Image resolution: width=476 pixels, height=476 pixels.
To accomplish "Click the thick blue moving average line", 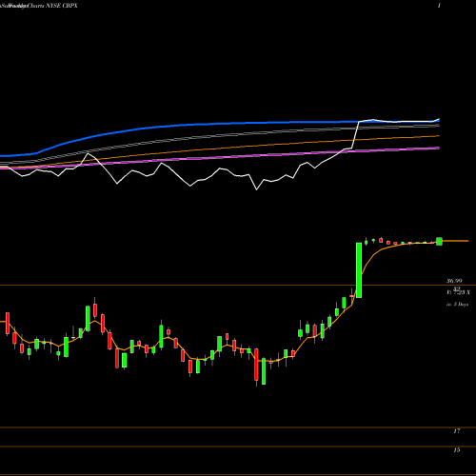I will tap(219, 124).
